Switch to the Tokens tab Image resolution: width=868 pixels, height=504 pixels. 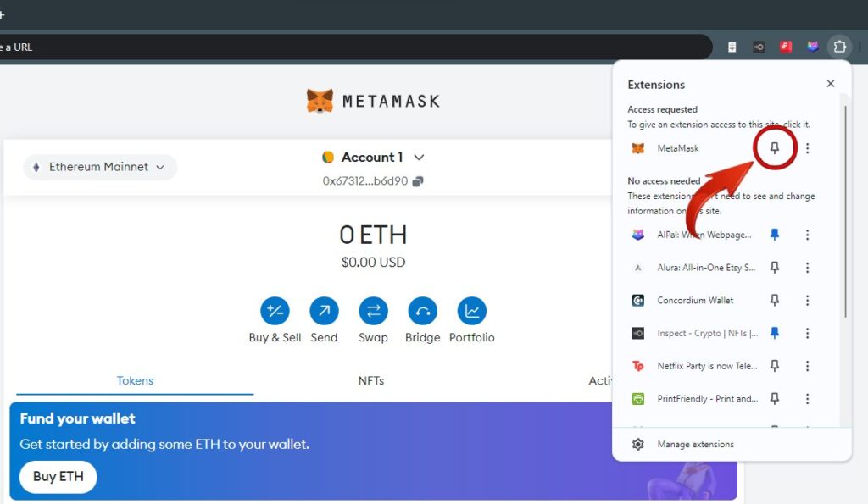pos(135,380)
